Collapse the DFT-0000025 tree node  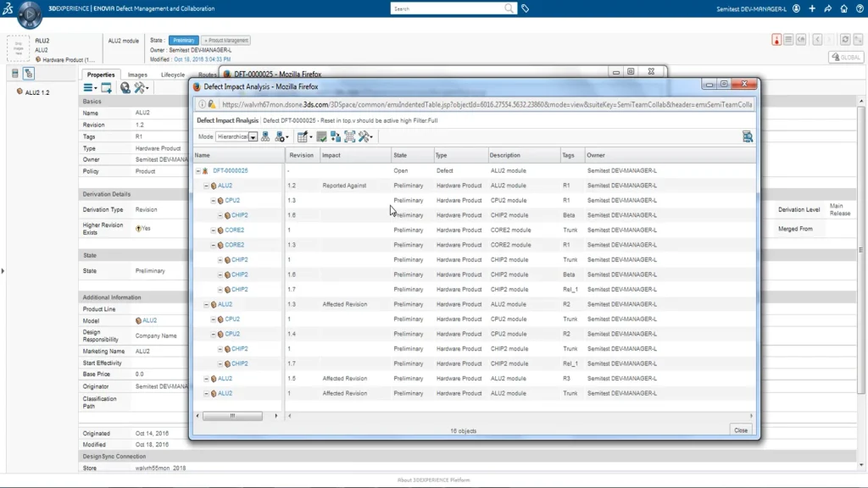tap(198, 171)
